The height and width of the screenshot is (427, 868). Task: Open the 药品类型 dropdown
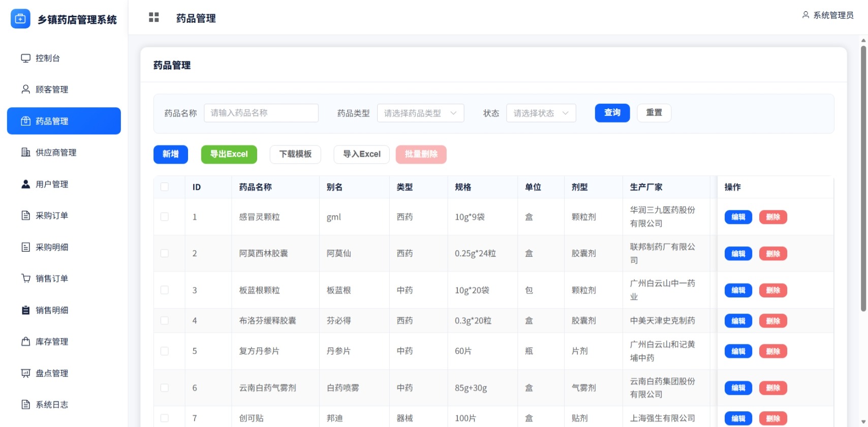pos(420,113)
